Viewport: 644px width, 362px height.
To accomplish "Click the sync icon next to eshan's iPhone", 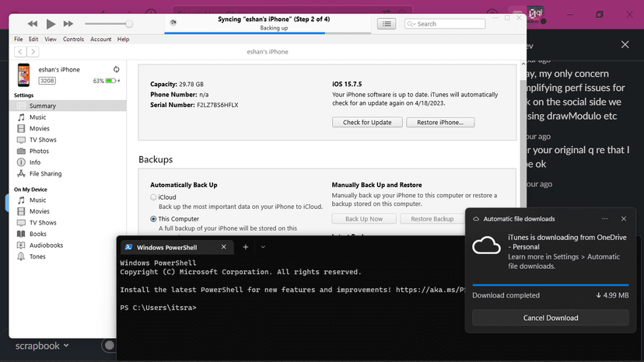I will [x=116, y=69].
